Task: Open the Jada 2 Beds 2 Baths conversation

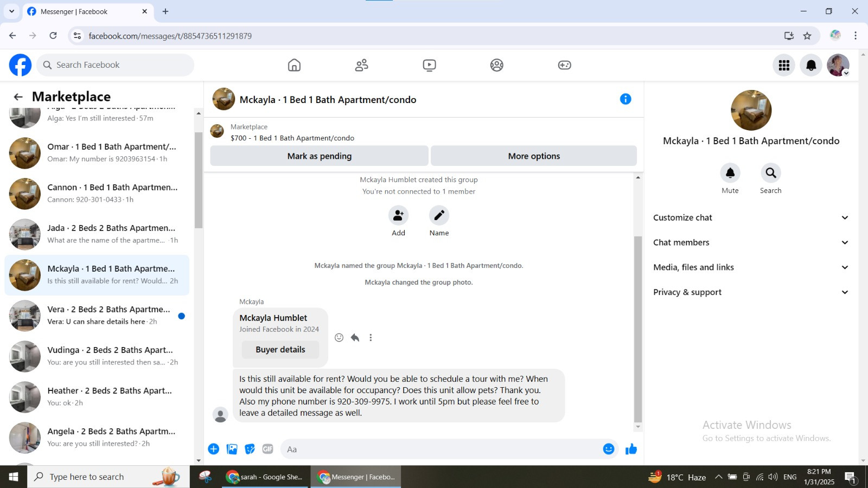Action: tap(97, 234)
